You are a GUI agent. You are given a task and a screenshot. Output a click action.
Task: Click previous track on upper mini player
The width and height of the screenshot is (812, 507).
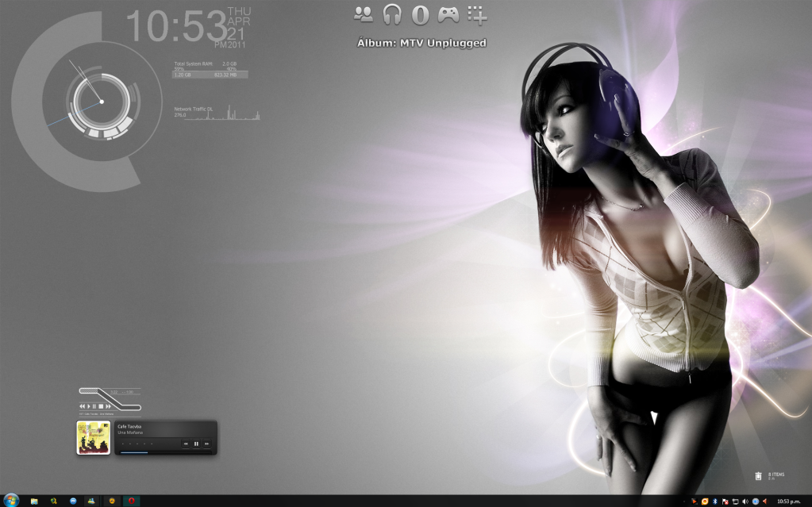pyautogui.click(x=83, y=406)
